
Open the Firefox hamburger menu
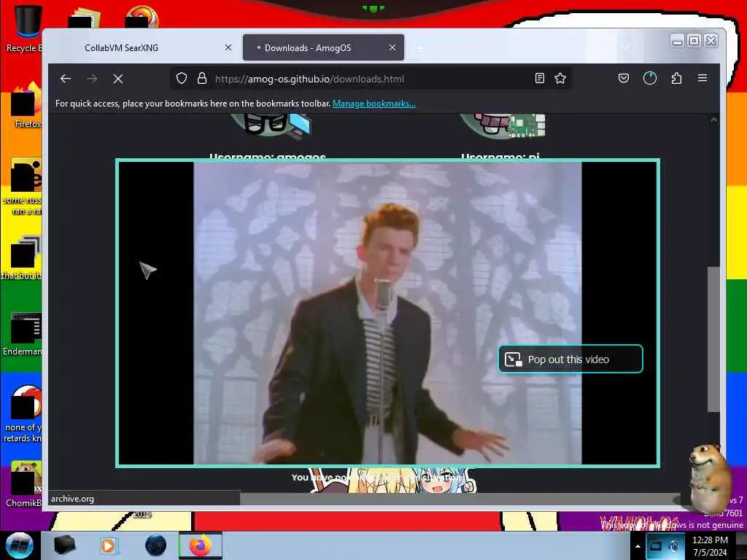click(703, 78)
